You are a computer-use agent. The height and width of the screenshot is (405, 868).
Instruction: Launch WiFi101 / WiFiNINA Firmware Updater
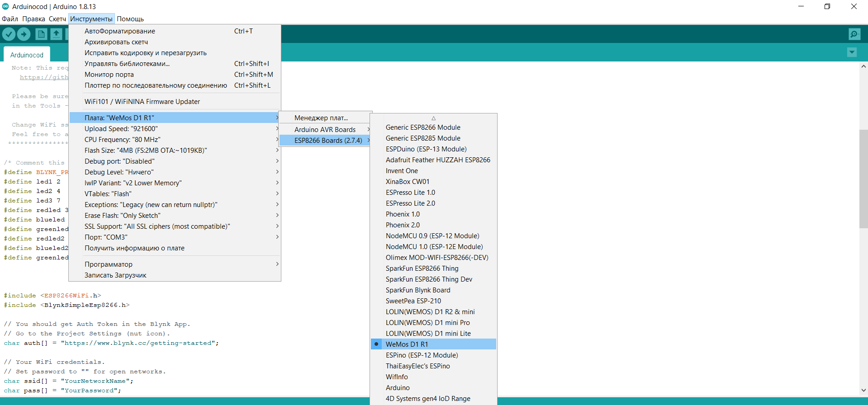pos(175,102)
